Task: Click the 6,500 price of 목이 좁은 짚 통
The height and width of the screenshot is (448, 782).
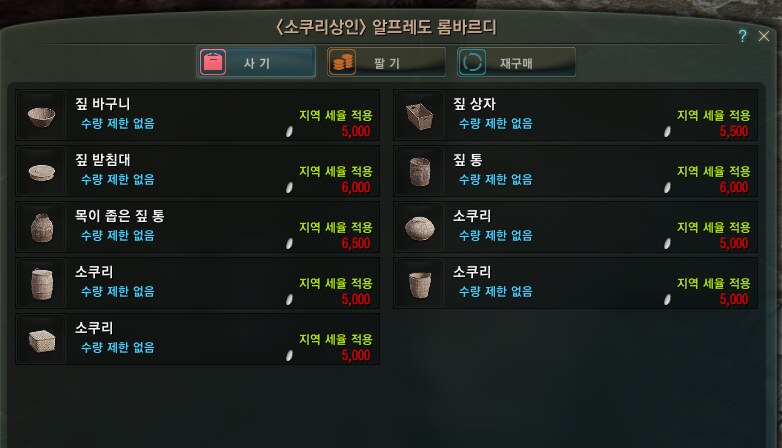Action: tap(356, 243)
